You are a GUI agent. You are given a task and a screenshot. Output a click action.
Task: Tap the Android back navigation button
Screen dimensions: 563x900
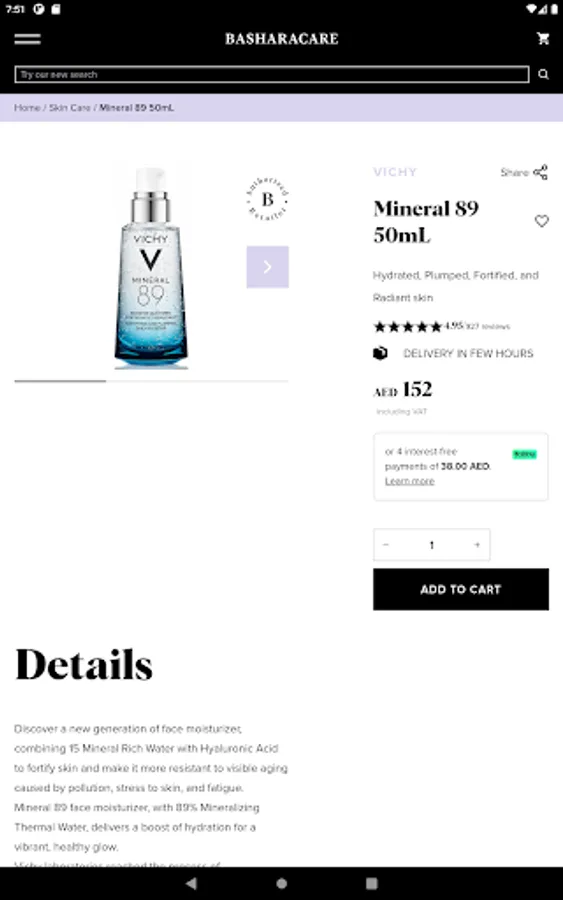tap(191, 883)
